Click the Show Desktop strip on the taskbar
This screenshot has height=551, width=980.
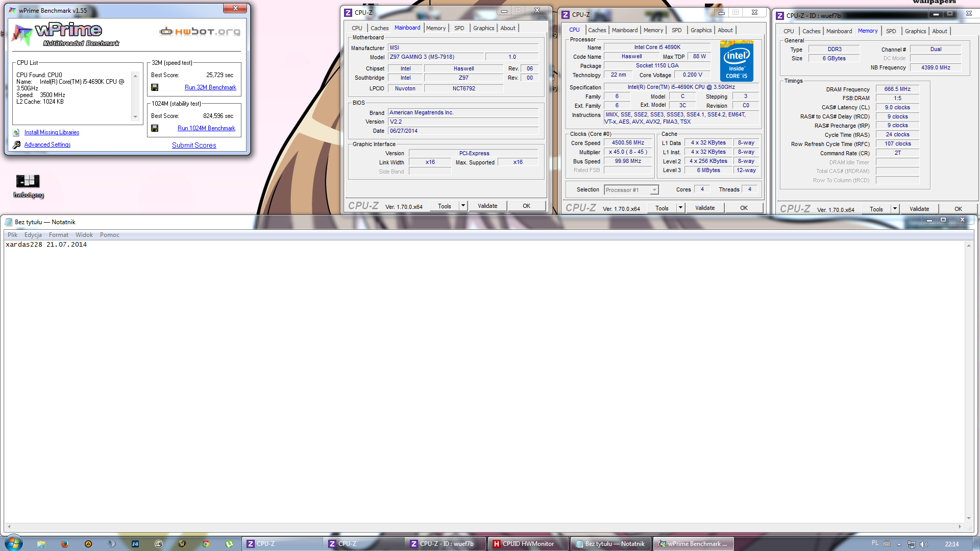click(x=976, y=544)
